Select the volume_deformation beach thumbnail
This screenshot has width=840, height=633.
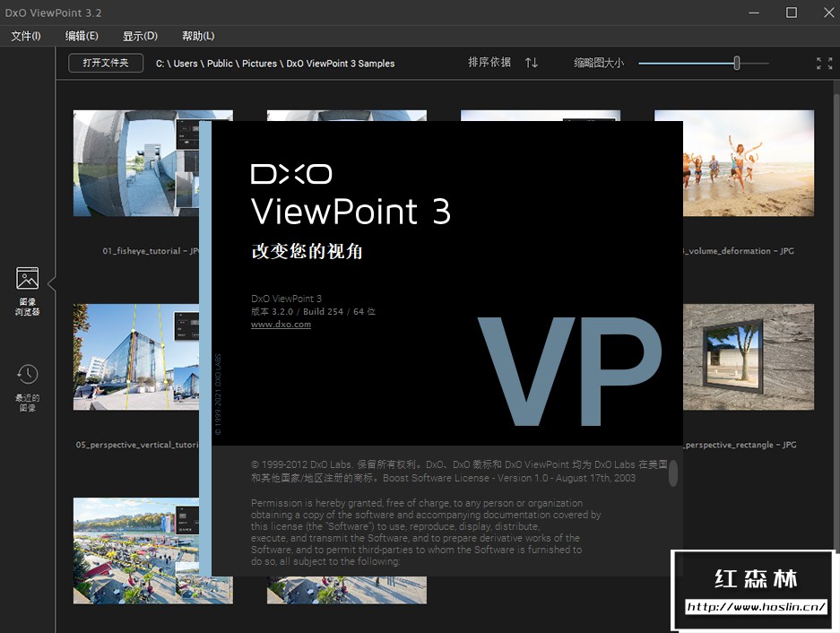pyautogui.click(x=749, y=163)
